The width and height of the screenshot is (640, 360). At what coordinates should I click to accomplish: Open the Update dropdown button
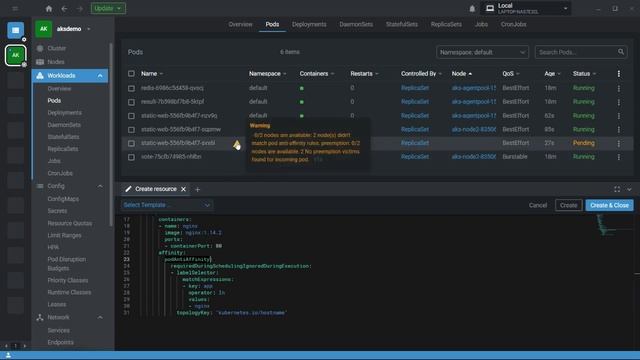point(108,8)
